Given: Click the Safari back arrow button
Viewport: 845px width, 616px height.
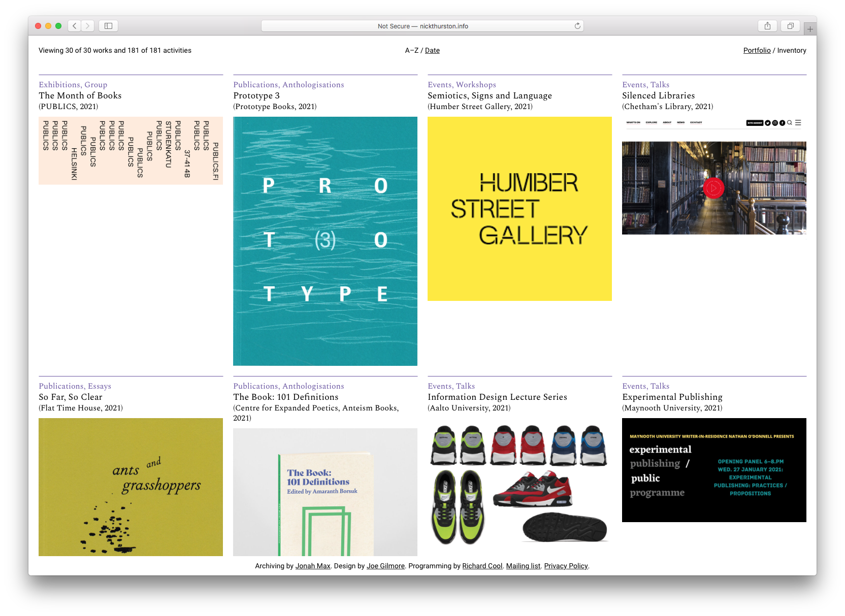Looking at the screenshot, I should click(75, 26).
